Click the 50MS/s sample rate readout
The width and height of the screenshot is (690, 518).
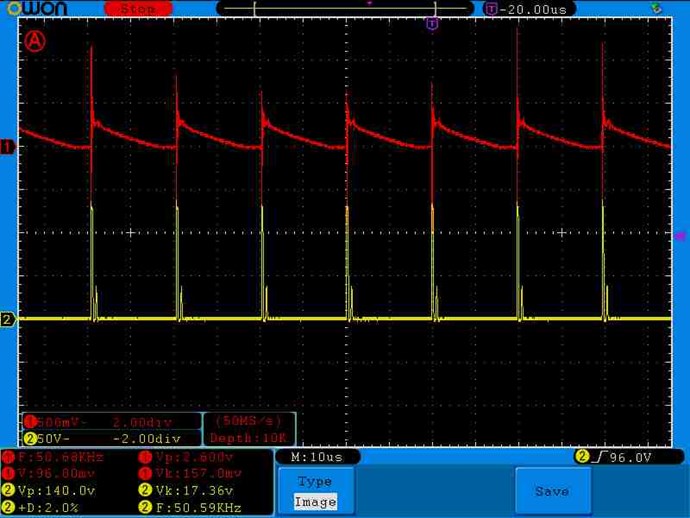(x=249, y=421)
